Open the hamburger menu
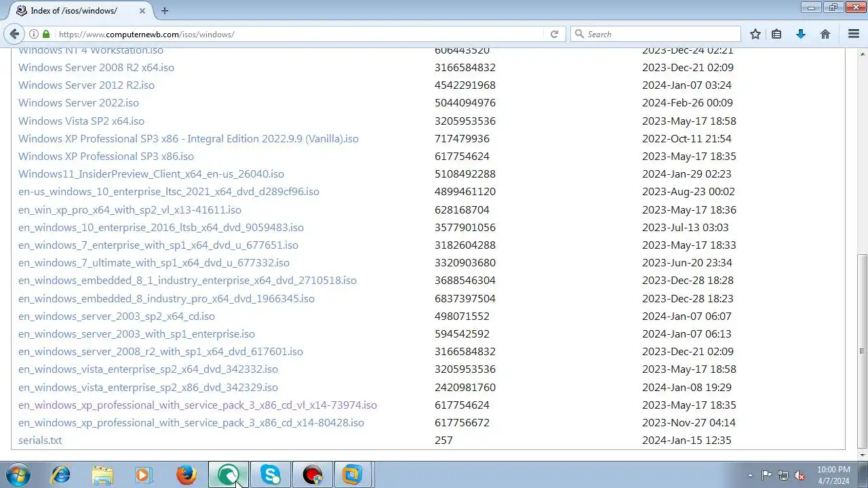This screenshot has width=868, height=488. (854, 34)
